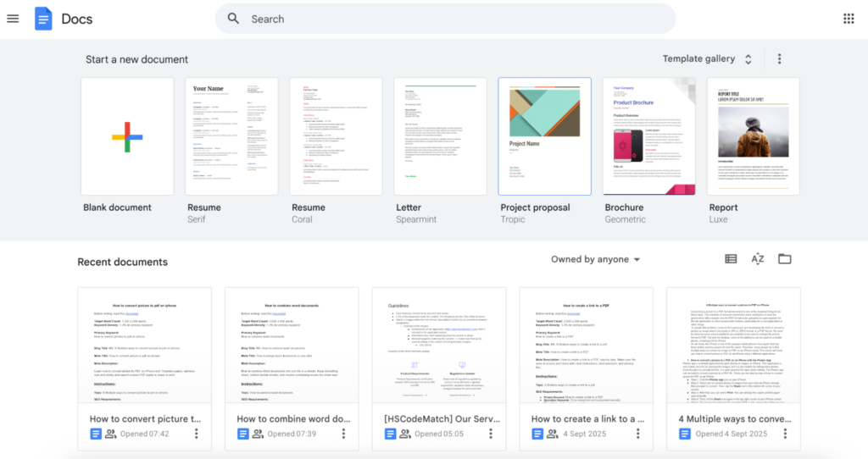Click the 'Opened 07:42' timestamp
Viewport: 868px width, 459px height.
pos(144,434)
